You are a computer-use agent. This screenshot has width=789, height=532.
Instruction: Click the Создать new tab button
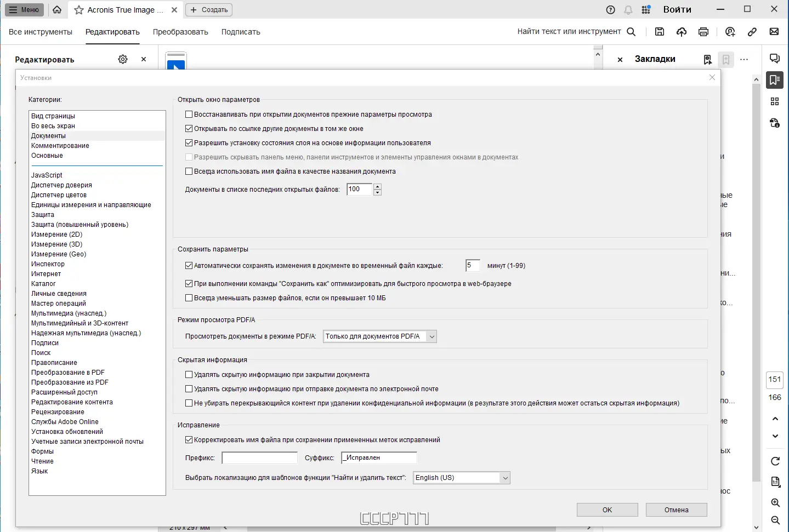click(209, 10)
